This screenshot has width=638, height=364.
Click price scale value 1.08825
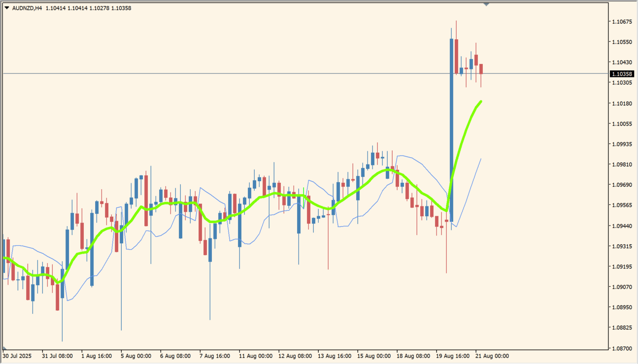pyautogui.click(x=622, y=328)
